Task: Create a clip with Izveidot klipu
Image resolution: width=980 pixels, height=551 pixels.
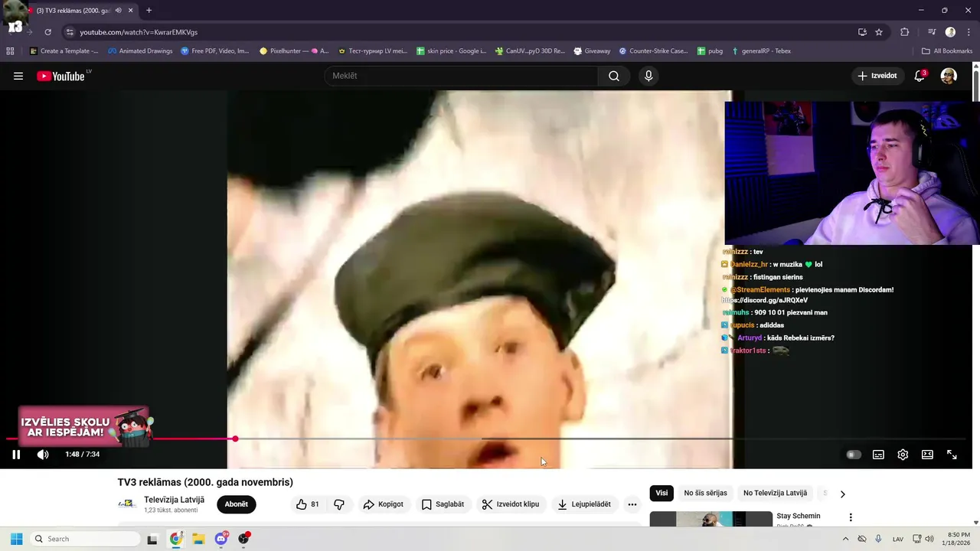Action: coord(510,504)
